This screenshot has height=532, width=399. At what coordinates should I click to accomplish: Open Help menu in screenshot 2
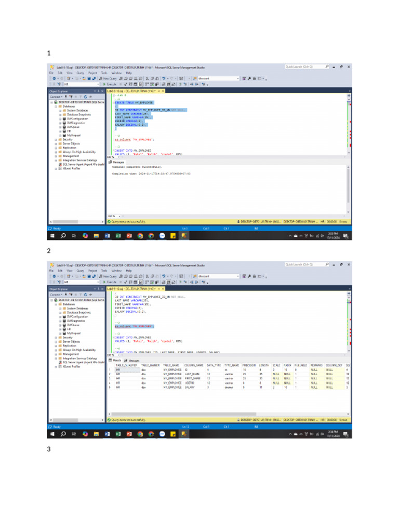tap(129, 271)
